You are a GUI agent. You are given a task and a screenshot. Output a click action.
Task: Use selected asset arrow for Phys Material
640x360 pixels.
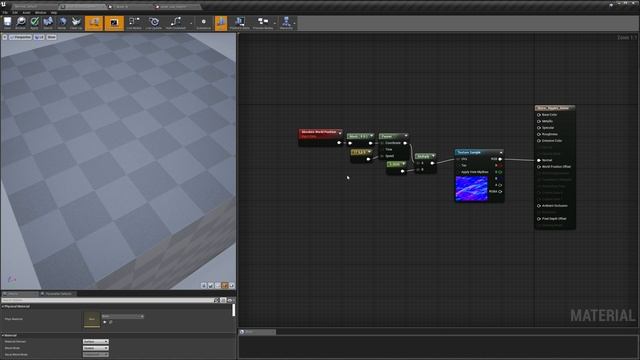click(105, 322)
